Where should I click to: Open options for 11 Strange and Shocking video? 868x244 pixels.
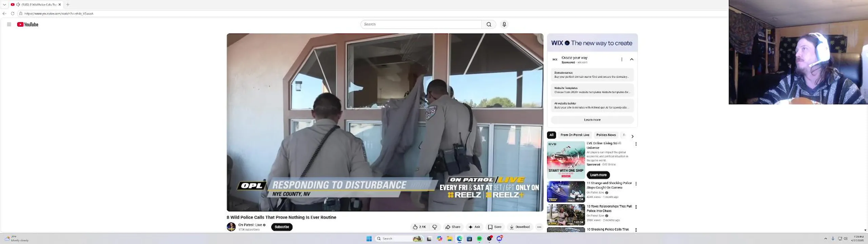[636, 184]
